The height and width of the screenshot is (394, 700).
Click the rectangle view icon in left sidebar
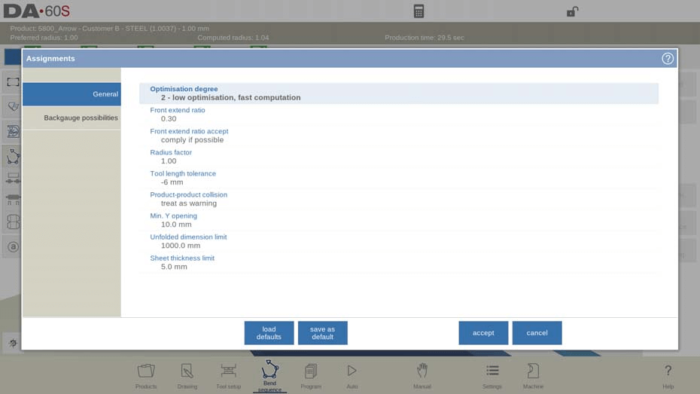[12, 82]
